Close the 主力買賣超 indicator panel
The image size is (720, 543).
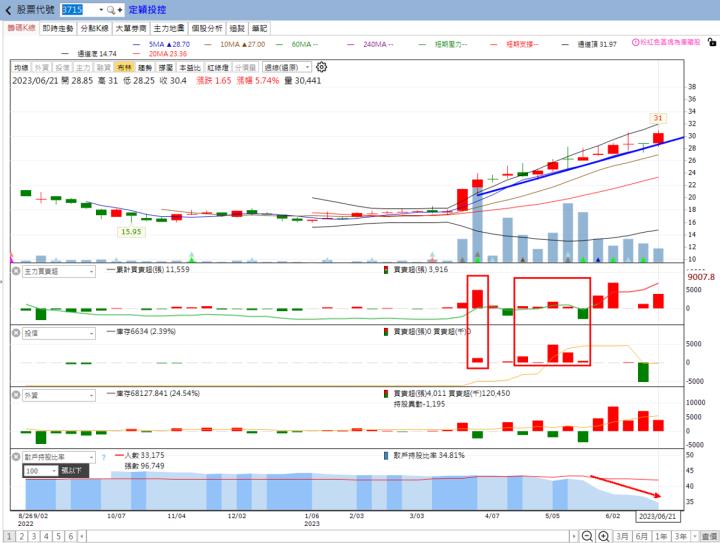[16, 271]
